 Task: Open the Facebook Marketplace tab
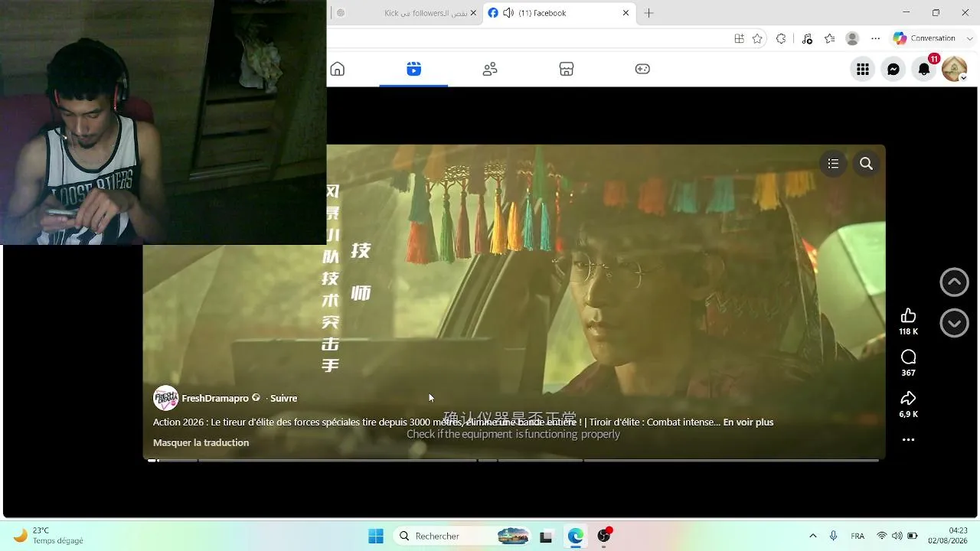tap(567, 70)
